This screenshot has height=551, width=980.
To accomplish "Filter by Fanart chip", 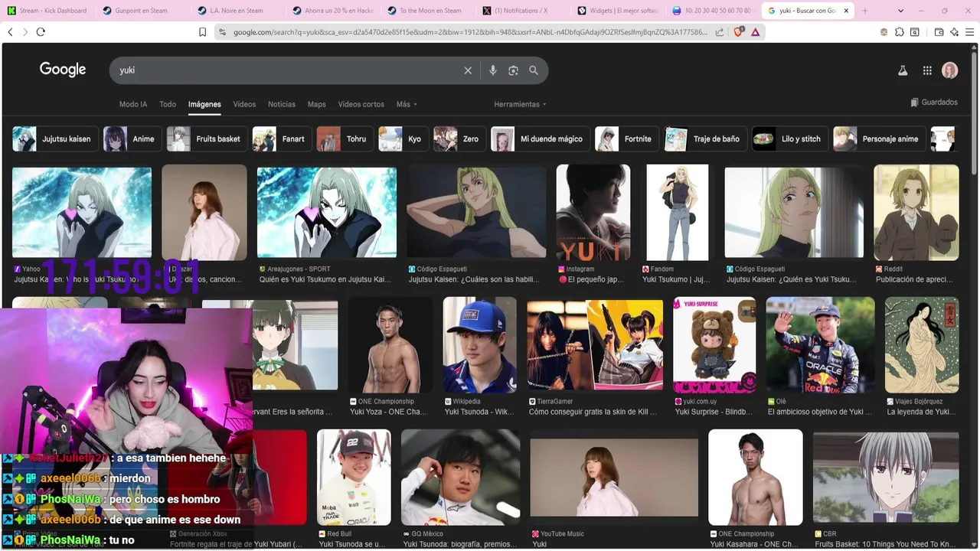I will (x=282, y=139).
